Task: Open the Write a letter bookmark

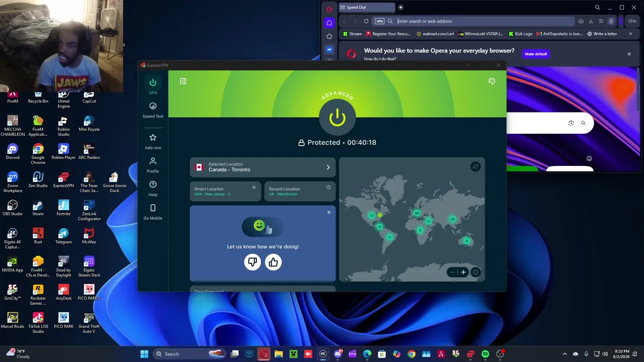Action: [602, 34]
